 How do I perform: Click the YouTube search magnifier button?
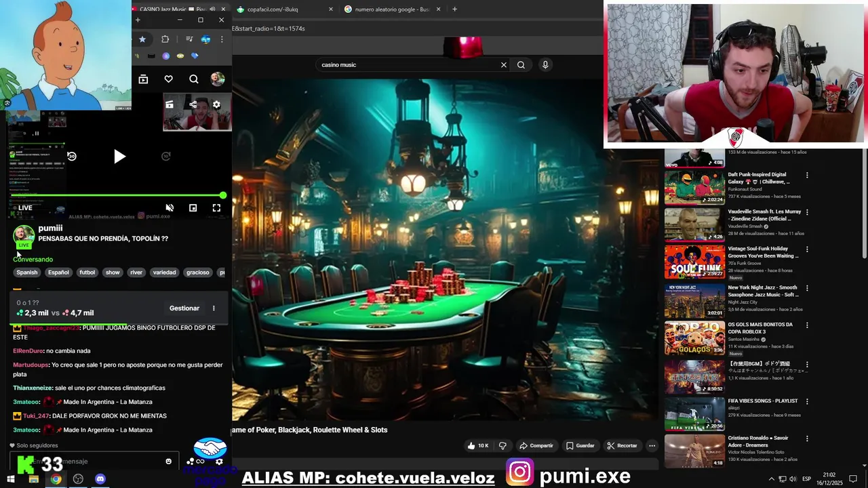(x=521, y=65)
